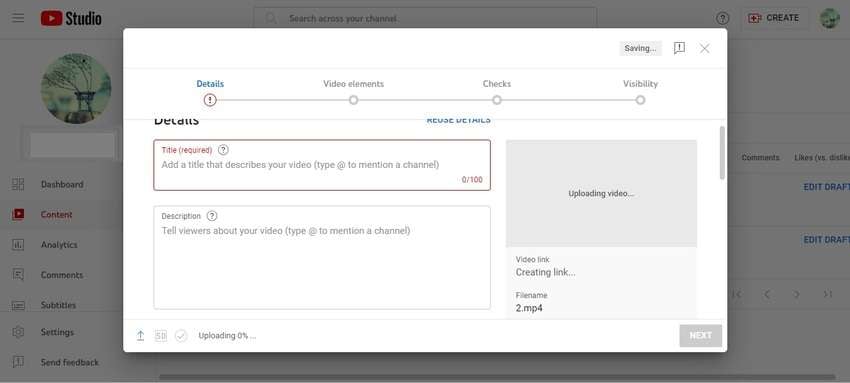Click the NEXT button

(x=700, y=336)
